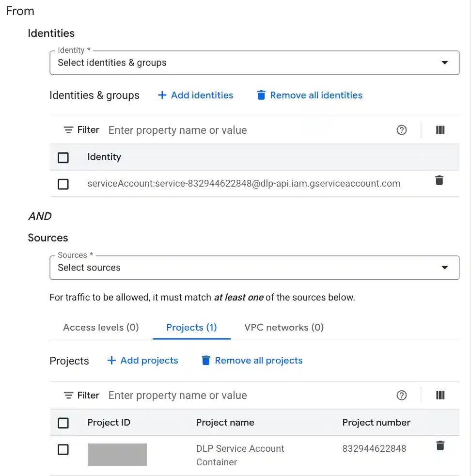Click the help icon beside the identities filter

tap(402, 130)
